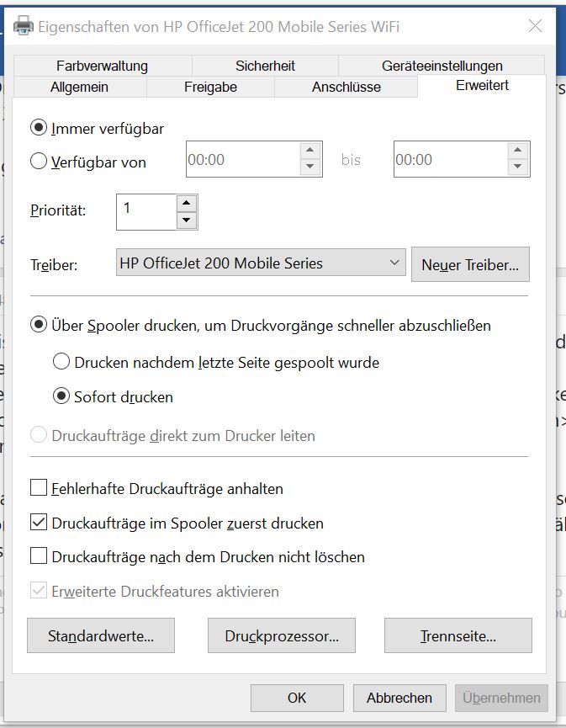Choose the Verfügbar von radio option

point(39,162)
